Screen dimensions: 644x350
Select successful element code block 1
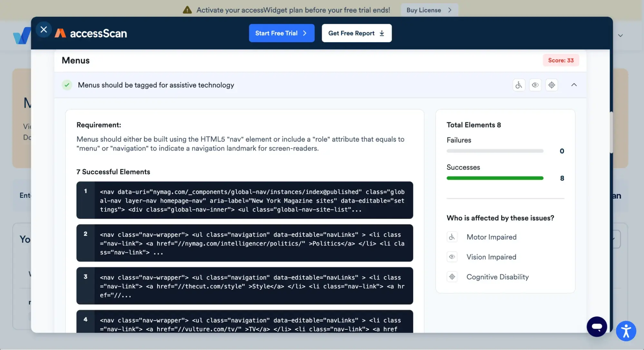245,200
